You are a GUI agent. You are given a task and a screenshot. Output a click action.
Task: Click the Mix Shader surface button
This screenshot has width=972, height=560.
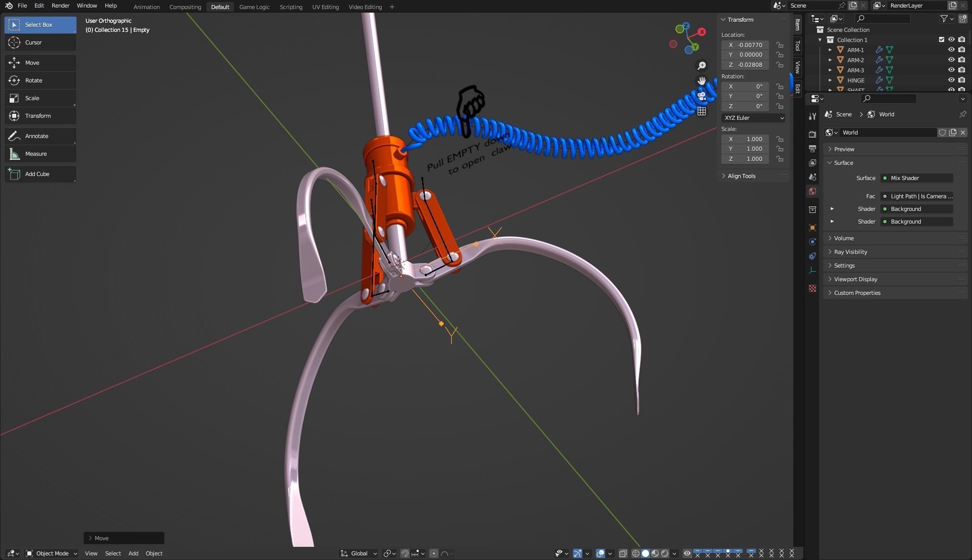click(917, 178)
